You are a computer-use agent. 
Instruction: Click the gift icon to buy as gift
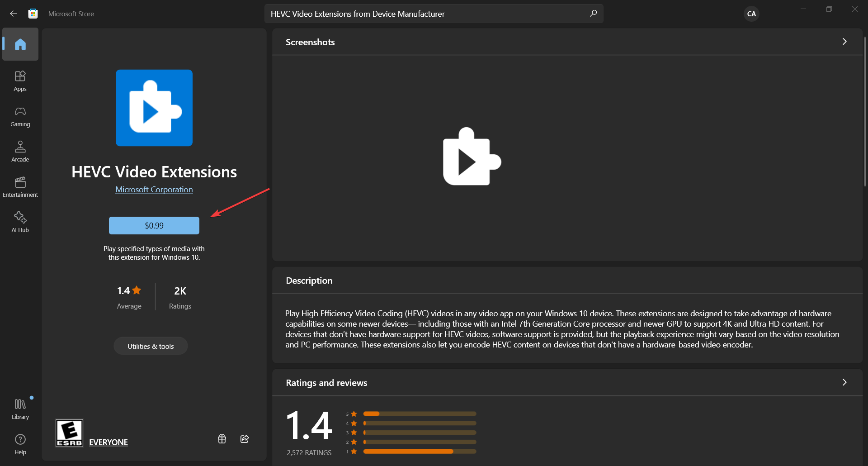tap(222, 439)
